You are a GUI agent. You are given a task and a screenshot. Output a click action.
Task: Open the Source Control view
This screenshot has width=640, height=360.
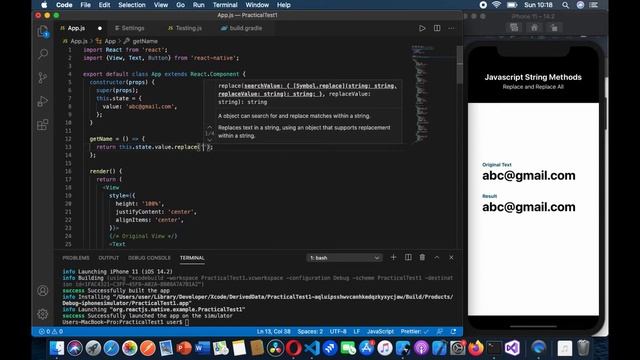click(x=42, y=78)
